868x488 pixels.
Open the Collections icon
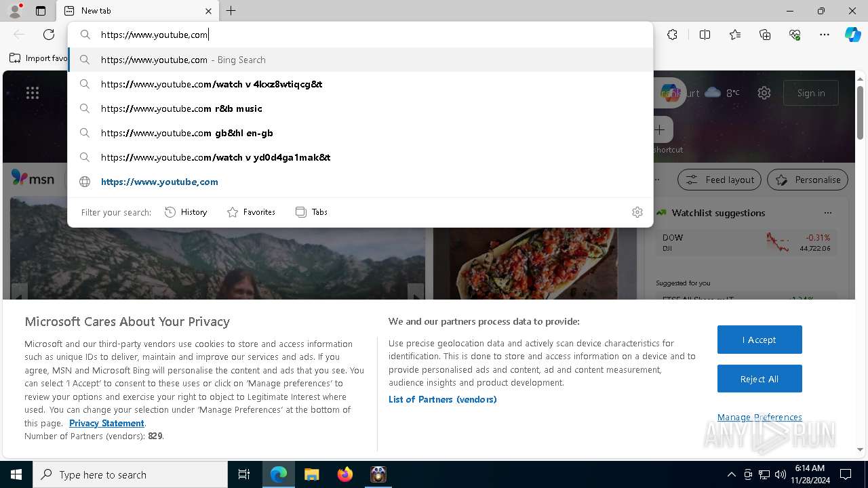pyautogui.click(x=765, y=35)
